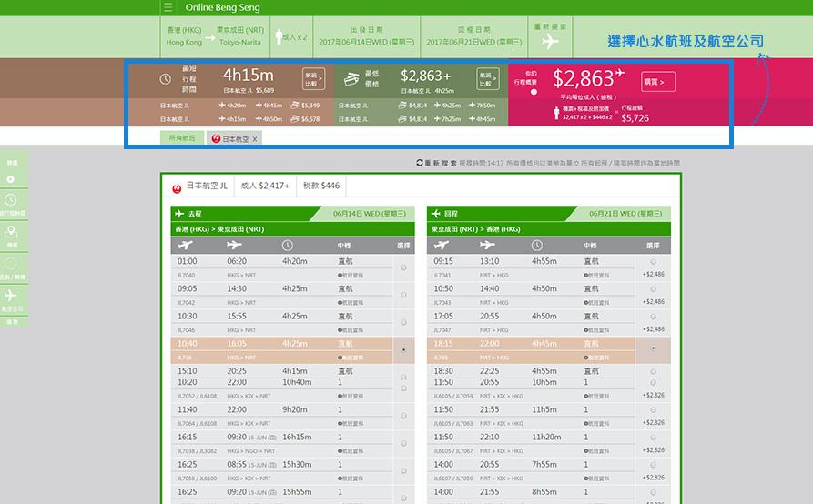
Task: Select outbound 10:40 to 16:05 highlighted flight radio
Action: pyautogui.click(x=403, y=349)
